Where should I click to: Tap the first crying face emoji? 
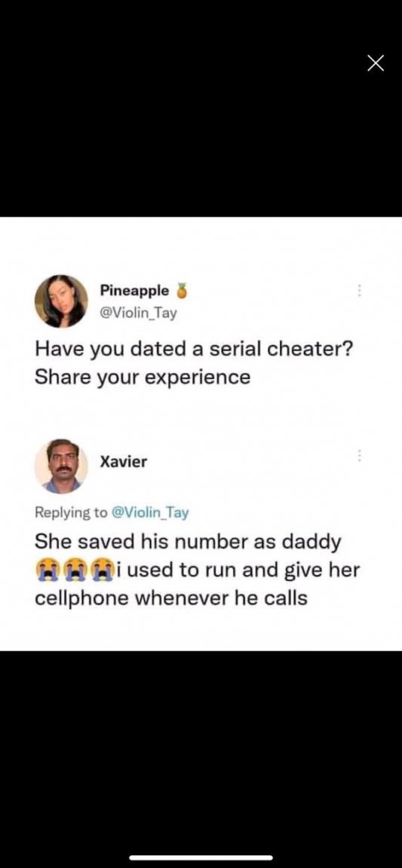point(46,569)
